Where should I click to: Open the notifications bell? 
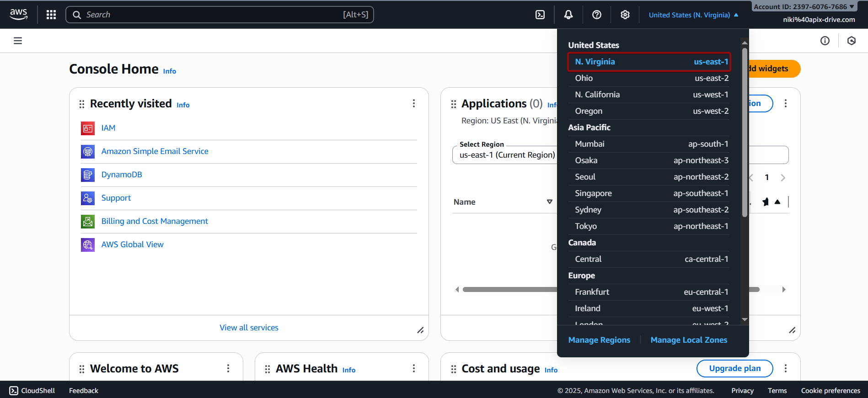[x=568, y=15]
